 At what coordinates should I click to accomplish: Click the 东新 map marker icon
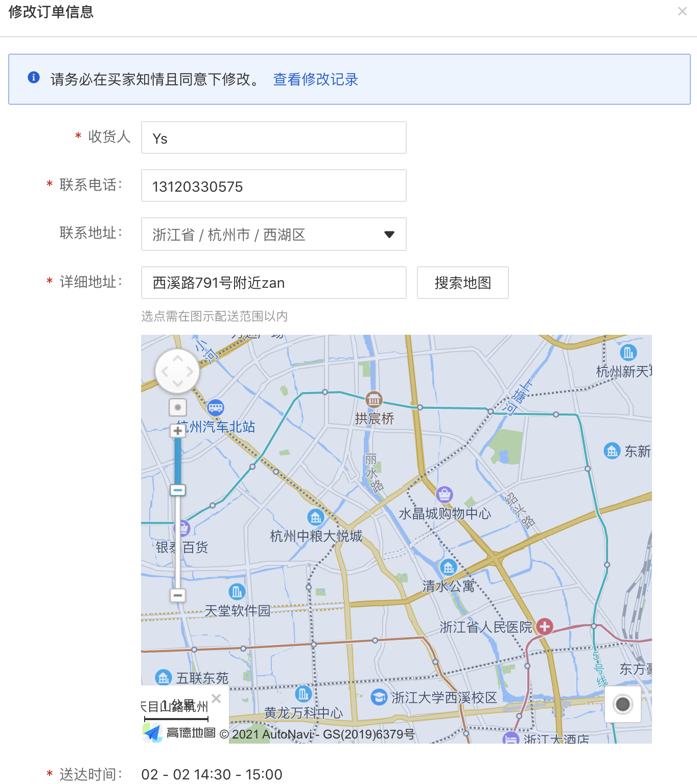612,451
